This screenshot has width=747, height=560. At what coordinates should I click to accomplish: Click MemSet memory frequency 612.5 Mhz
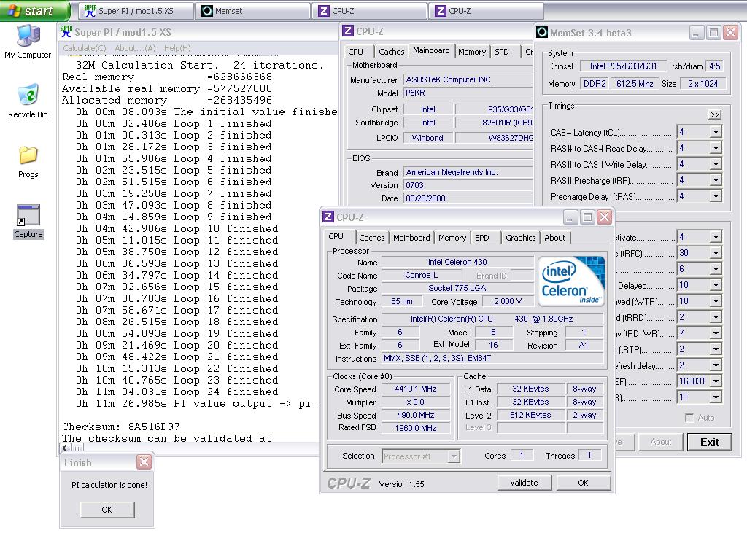click(635, 84)
